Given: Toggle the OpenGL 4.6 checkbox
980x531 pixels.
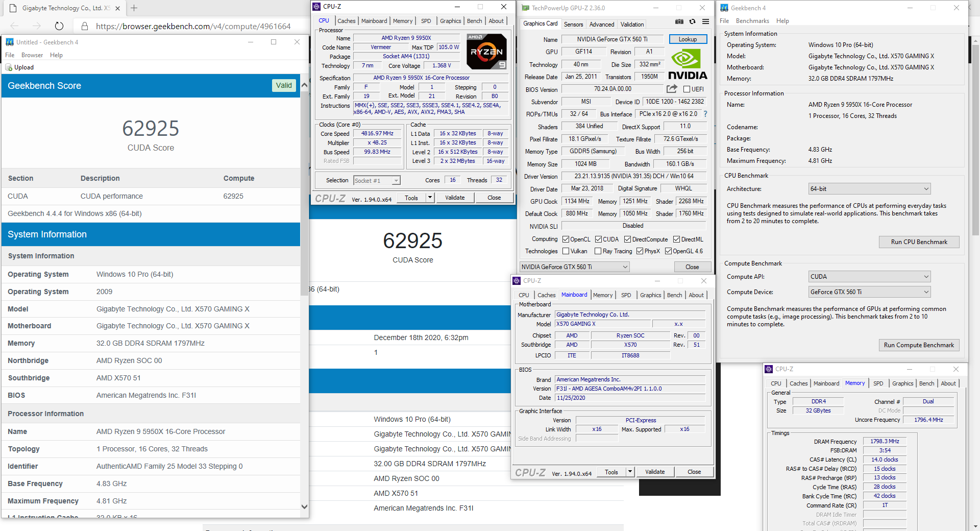Looking at the screenshot, I should coord(668,251).
